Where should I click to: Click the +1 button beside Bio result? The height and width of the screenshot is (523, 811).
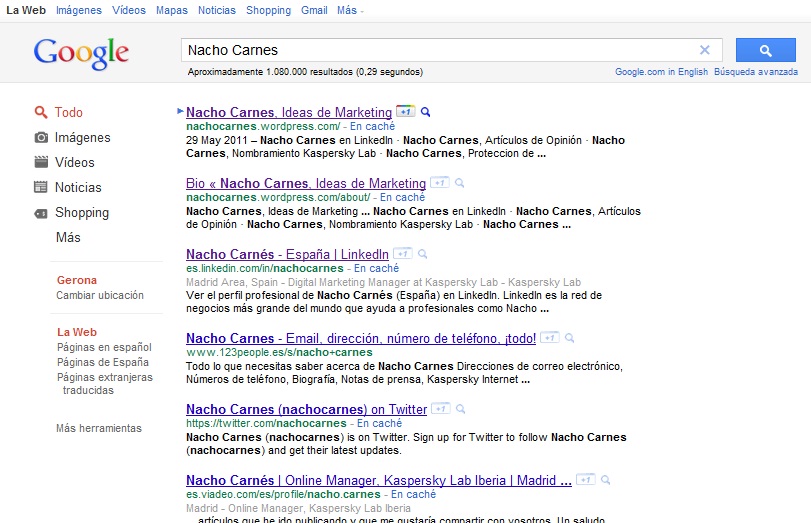pos(439,183)
